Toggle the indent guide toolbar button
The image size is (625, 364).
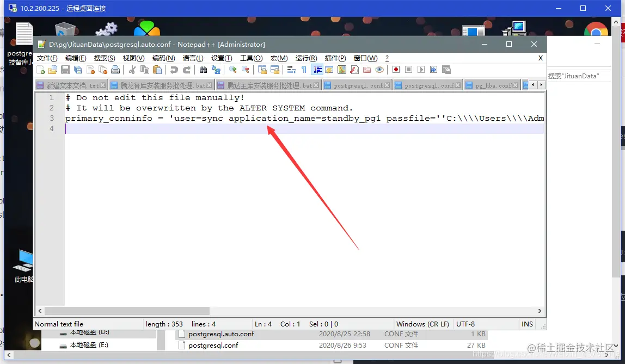point(317,70)
